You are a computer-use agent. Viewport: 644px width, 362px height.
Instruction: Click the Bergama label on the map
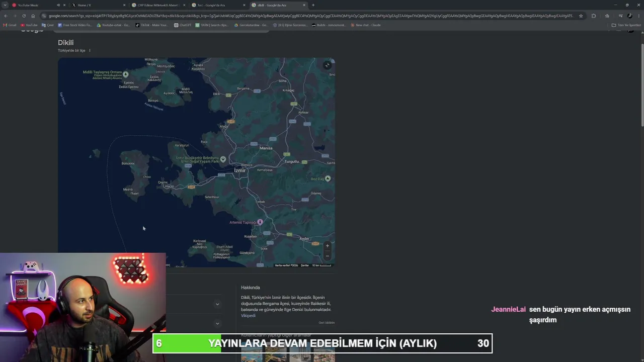pos(243,88)
